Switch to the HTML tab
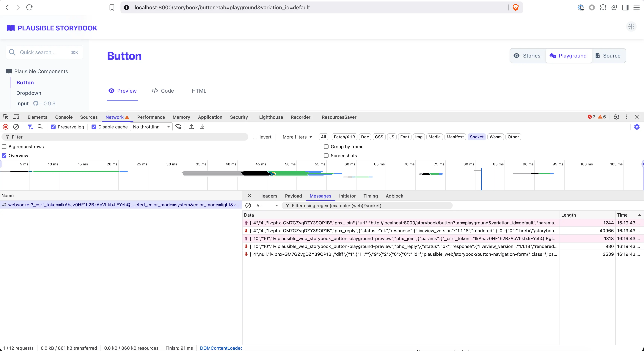Screen dimensions: 644x351 click(x=199, y=91)
